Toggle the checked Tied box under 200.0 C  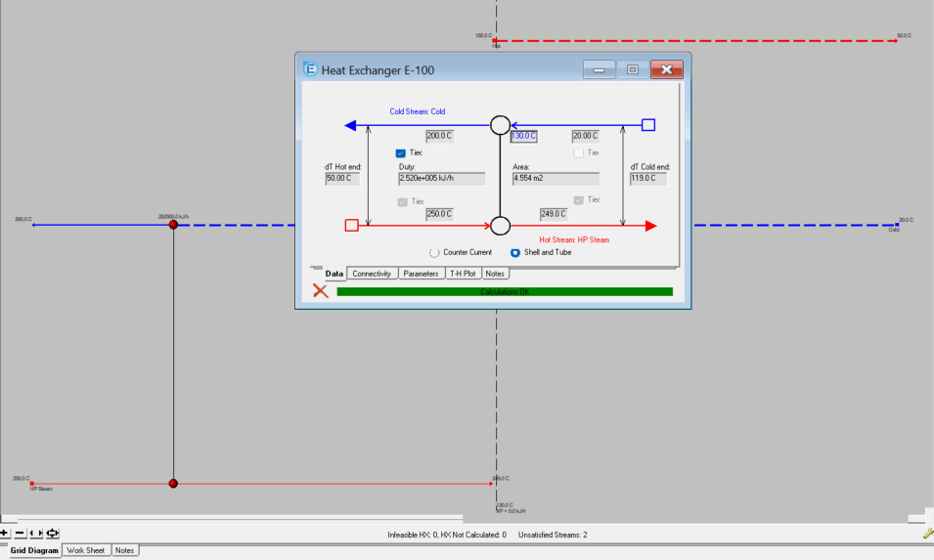point(401,152)
